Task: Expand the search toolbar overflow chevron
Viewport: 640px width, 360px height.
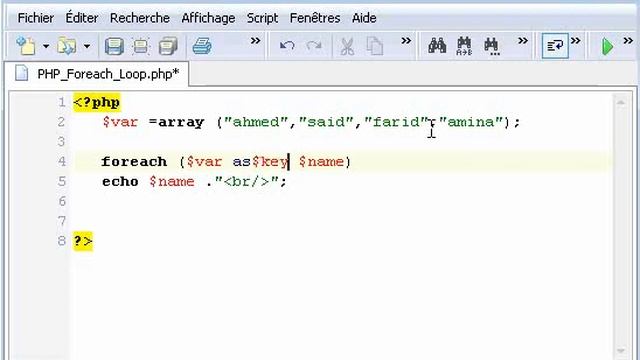Action: tap(523, 41)
